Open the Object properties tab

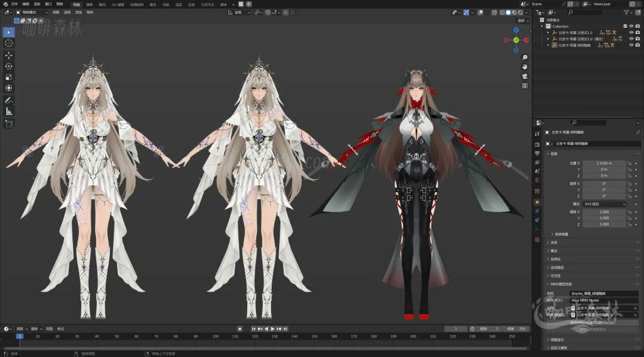click(x=537, y=202)
